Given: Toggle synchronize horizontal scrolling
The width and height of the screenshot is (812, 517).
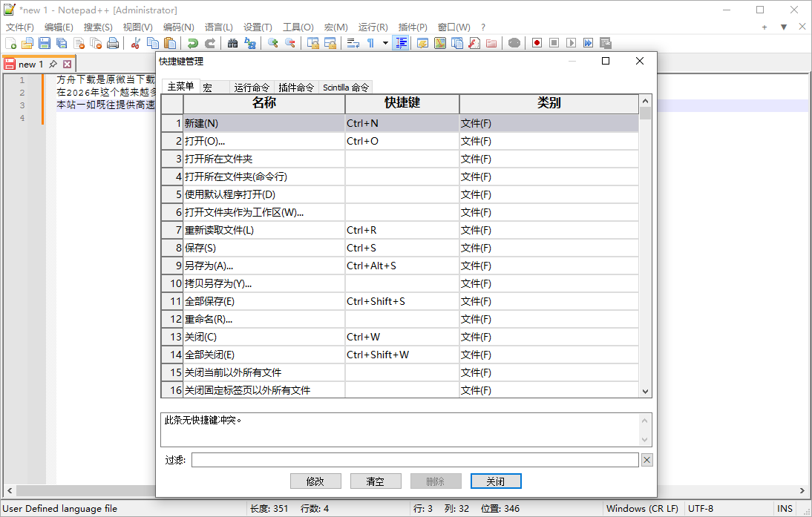Looking at the screenshot, I should [330, 43].
